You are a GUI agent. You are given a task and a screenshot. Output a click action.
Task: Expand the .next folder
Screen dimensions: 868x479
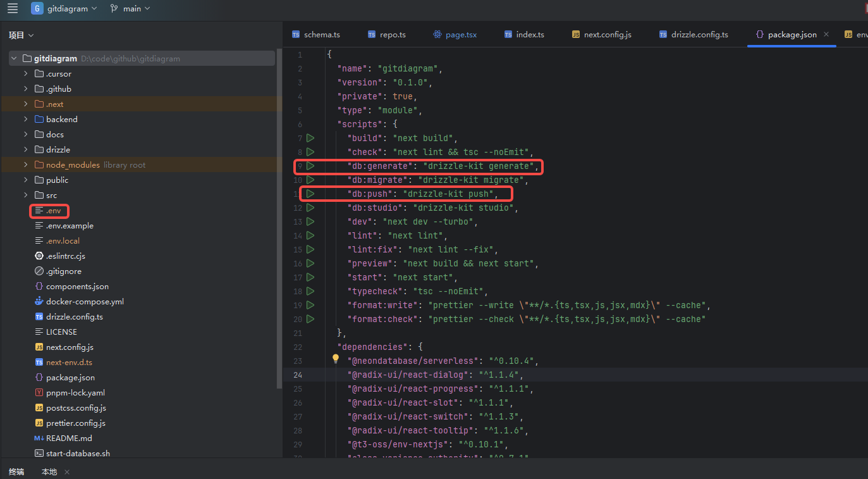point(26,104)
